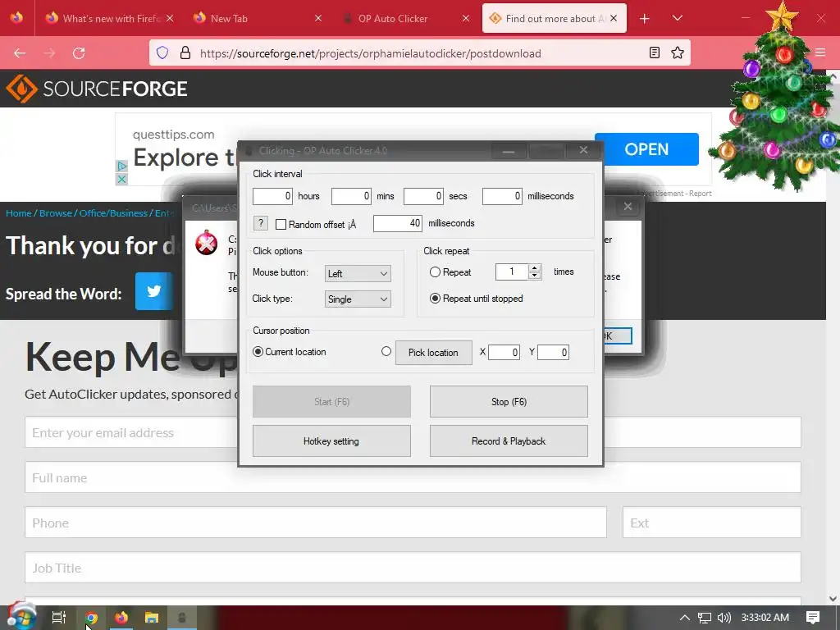Click the SourceForge logo

(97, 89)
